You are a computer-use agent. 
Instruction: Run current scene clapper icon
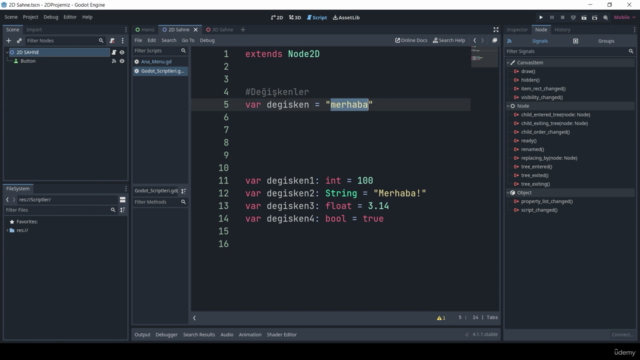(x=584, y=18)
